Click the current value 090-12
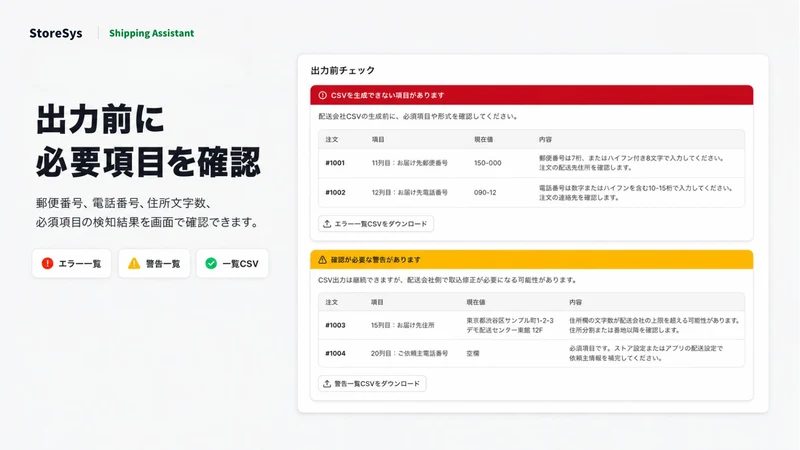800x450 pixels. 485,192
